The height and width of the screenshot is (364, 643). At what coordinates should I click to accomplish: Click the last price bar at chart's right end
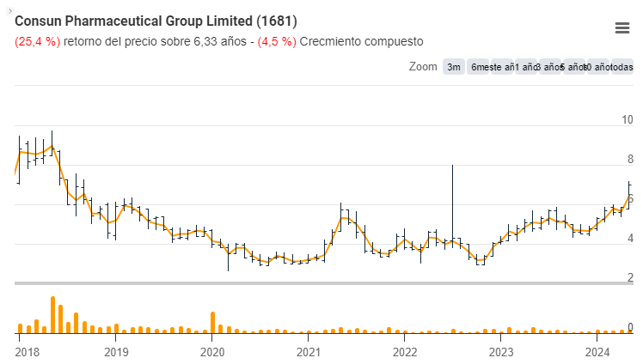(x=629, y=196)
